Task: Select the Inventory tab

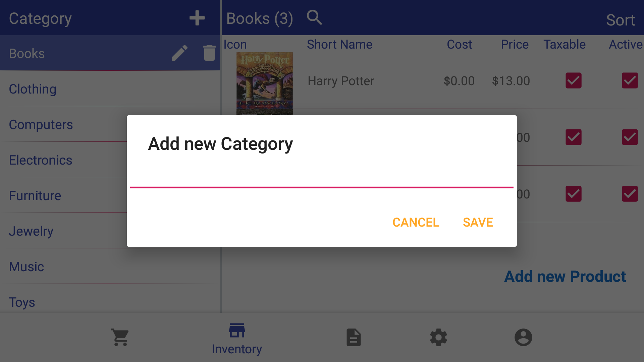Action: tap(237, 339)
